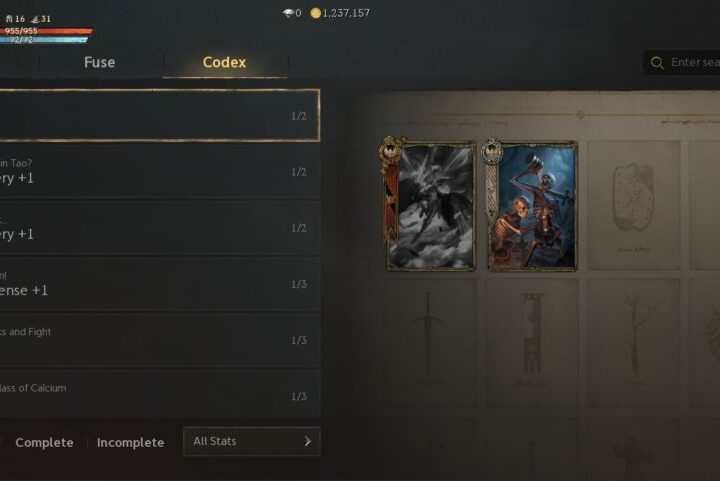Click the crest badge on the skeletons card
This screenshot has height=481, width=720.
click(491, 151)
